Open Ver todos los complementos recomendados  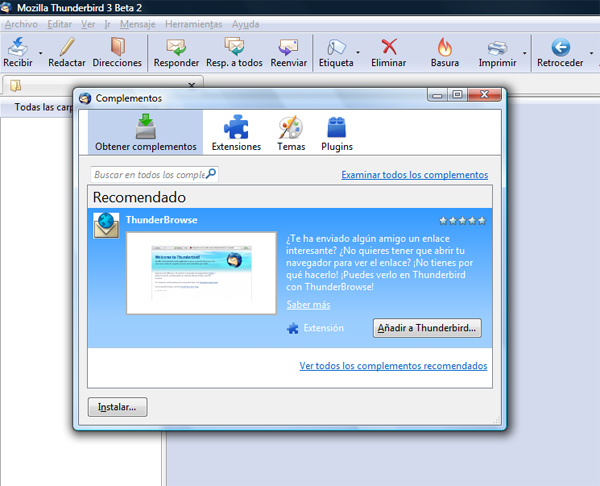tap(393, 366)
